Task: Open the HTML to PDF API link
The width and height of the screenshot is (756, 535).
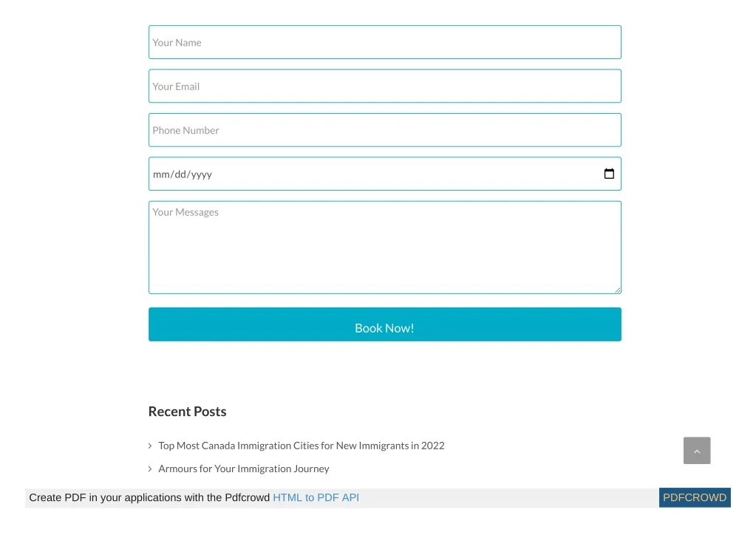Action: tap(316, 498)
